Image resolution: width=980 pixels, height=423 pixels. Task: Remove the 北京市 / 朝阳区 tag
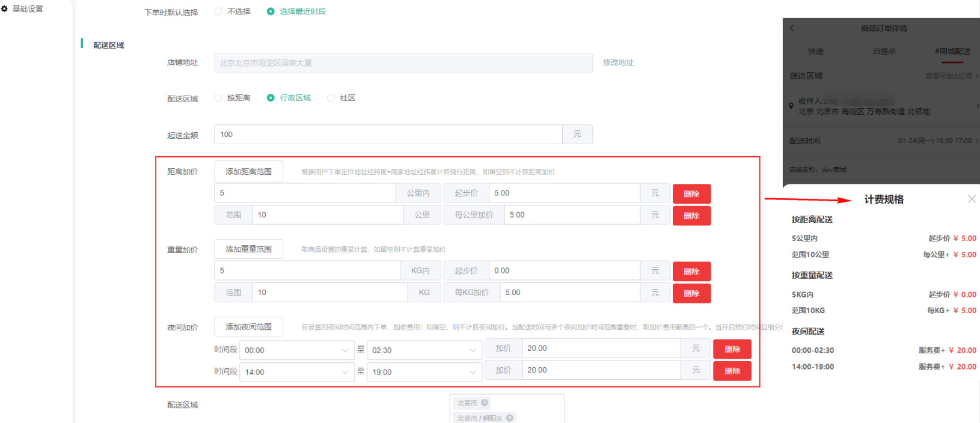510,418
